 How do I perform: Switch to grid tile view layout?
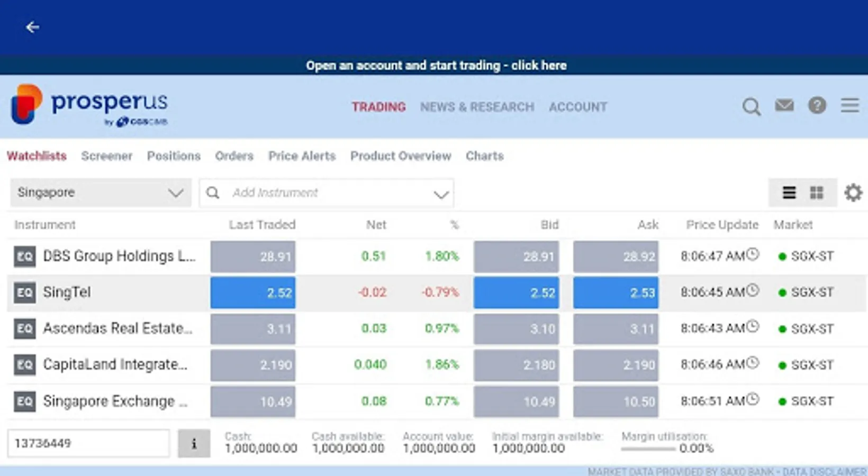point(817,193)
